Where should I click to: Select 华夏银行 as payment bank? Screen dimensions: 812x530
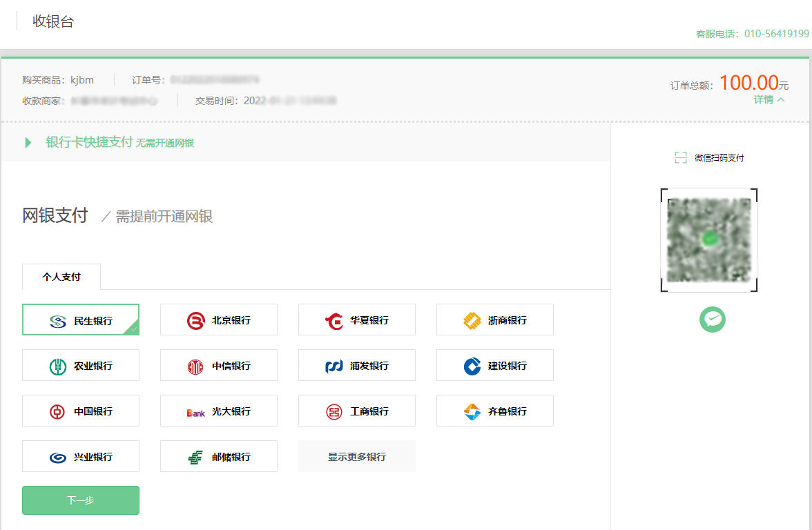pos(356,320)
